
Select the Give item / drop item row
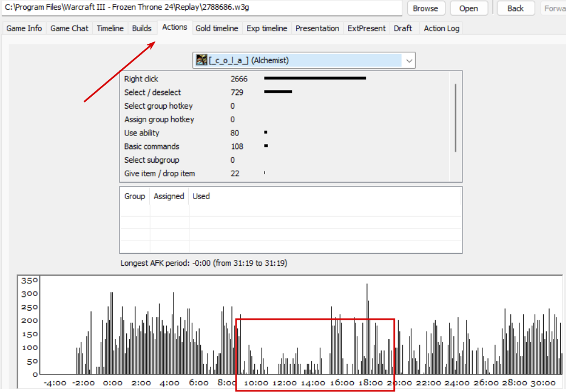[x=284, y=174]
